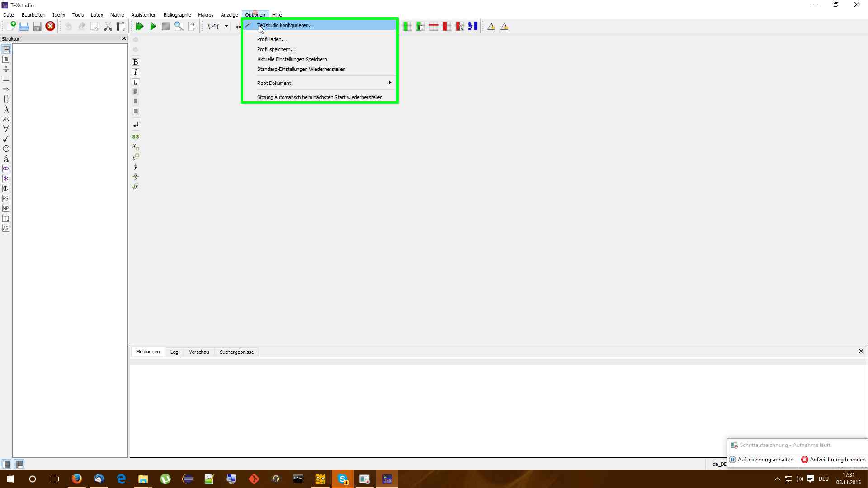868x488 pixels.
Task: Click the dfrac display fraction icon
Action: coord(135,177)
